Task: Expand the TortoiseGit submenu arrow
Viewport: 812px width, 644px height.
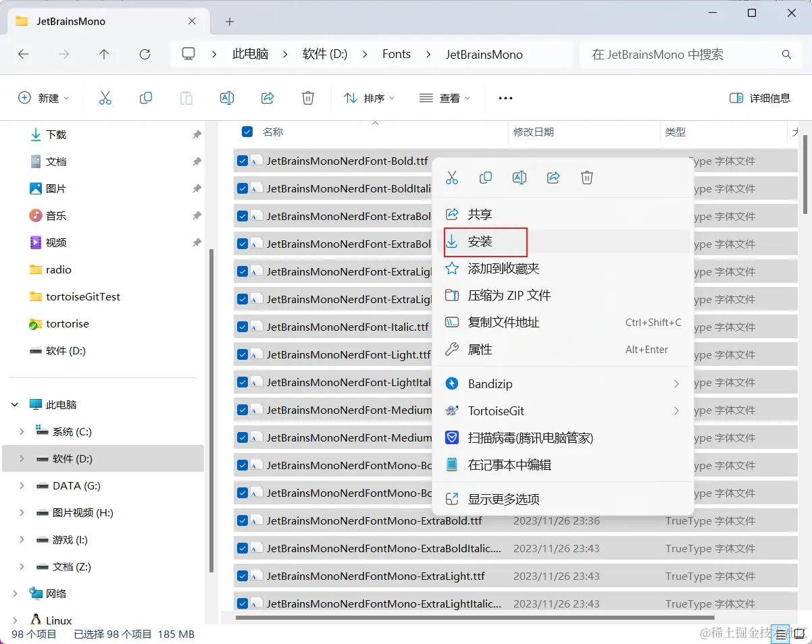Action: click(676, 410)
